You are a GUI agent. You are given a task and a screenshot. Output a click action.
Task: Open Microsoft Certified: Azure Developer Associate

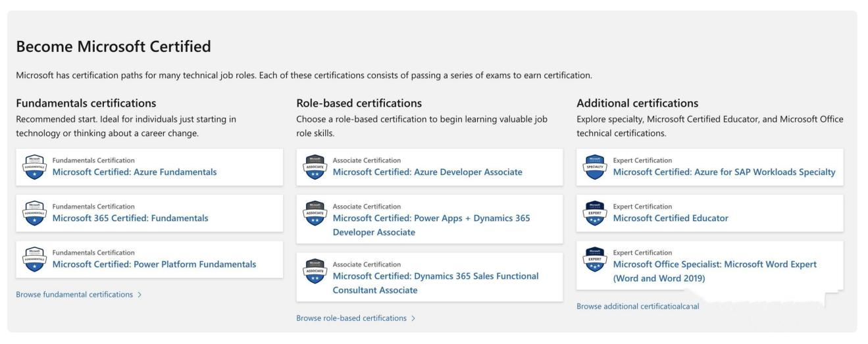tap(428, 172)
